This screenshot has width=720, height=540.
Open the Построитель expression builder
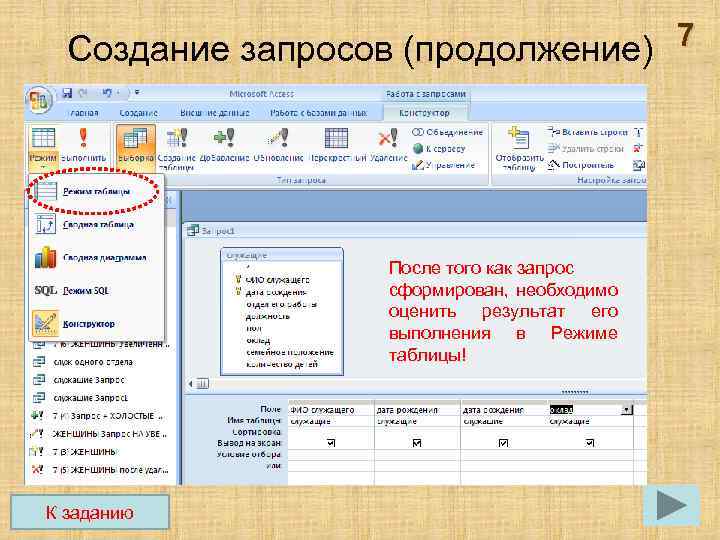coord(581,165)
